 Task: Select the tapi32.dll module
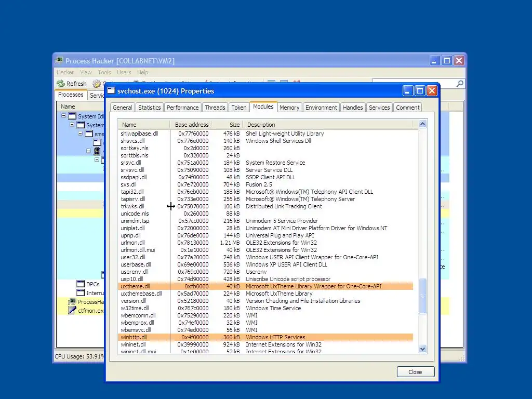coord(132,192)
